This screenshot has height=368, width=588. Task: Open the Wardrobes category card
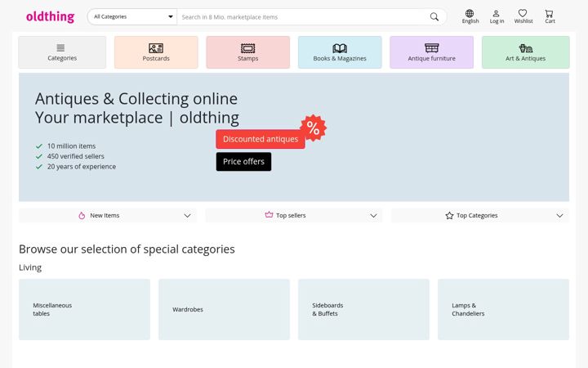pos(224,309)
